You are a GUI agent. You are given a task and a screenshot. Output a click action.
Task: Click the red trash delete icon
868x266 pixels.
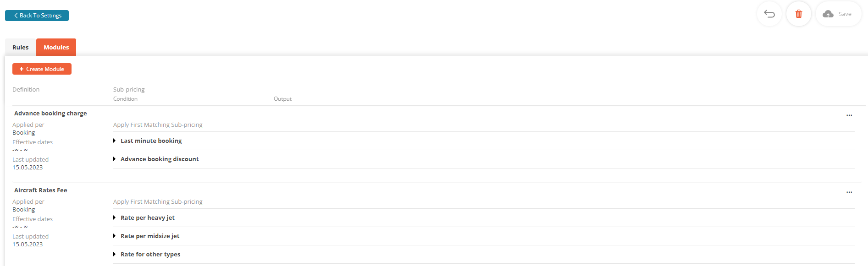[798, 14]
